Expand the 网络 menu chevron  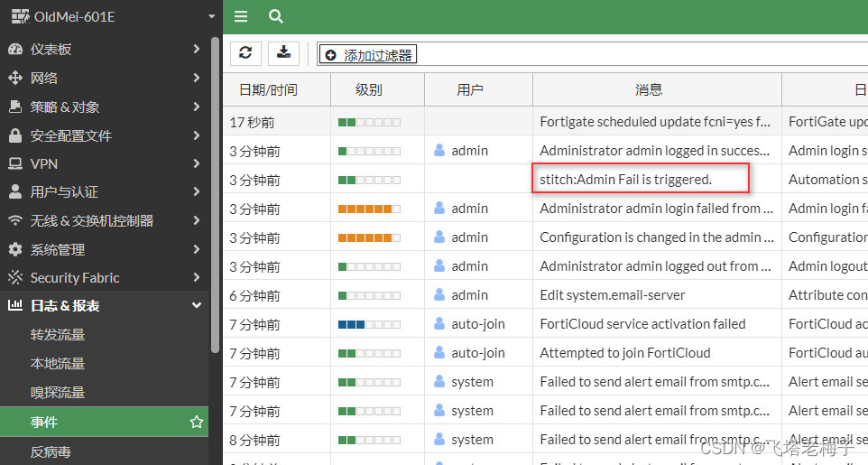[x=197, y=78]
